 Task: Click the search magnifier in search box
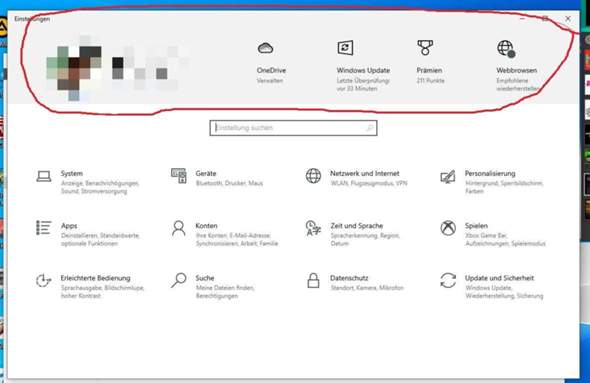[x=370, y=128]
